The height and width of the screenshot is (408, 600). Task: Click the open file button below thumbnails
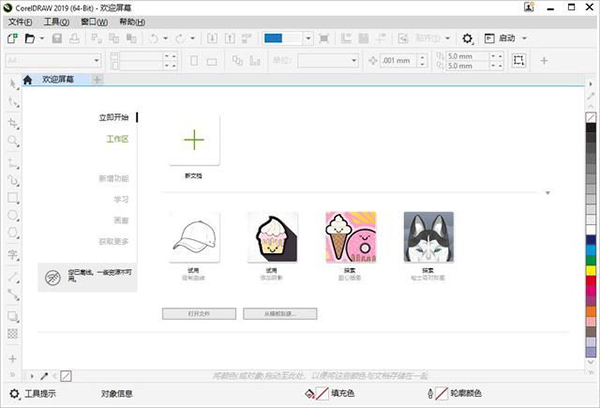[199, 314]
